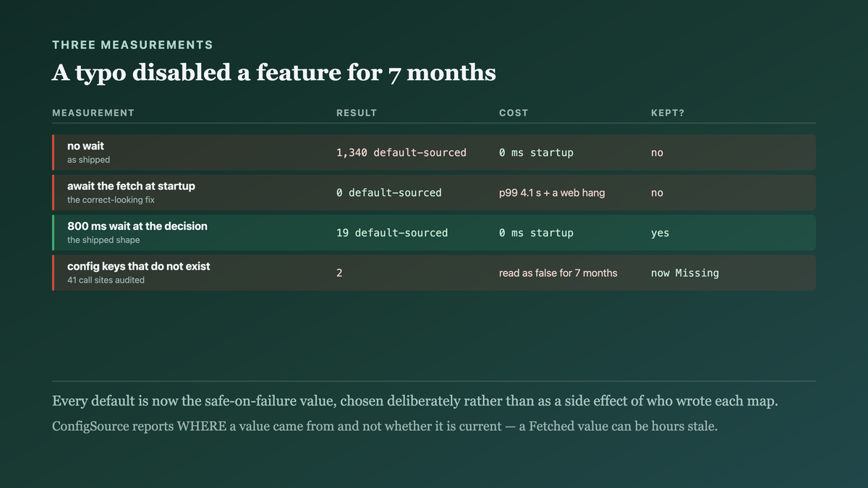Select the 'no wait' row title

click(x=85, y=146)
